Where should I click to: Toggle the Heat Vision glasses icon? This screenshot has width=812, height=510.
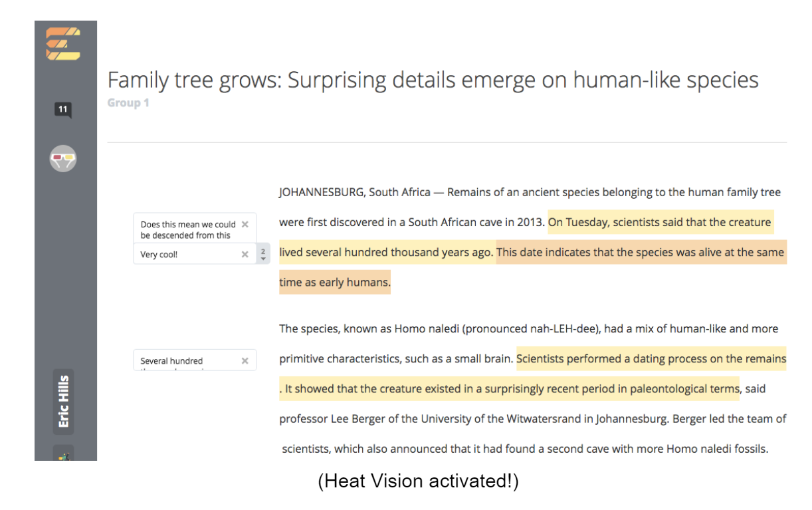63,158
